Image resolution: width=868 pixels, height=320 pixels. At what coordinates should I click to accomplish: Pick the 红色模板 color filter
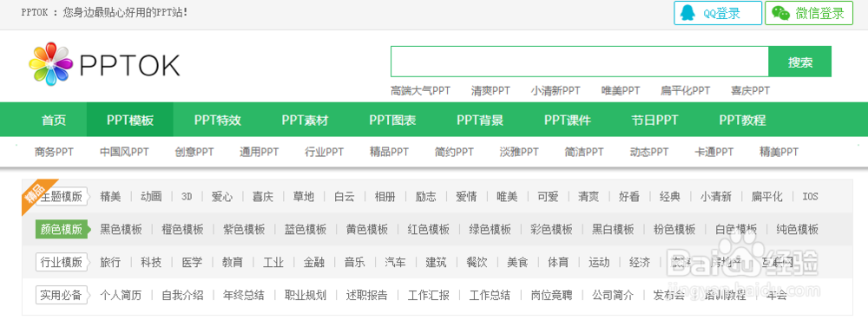[429, 229]
